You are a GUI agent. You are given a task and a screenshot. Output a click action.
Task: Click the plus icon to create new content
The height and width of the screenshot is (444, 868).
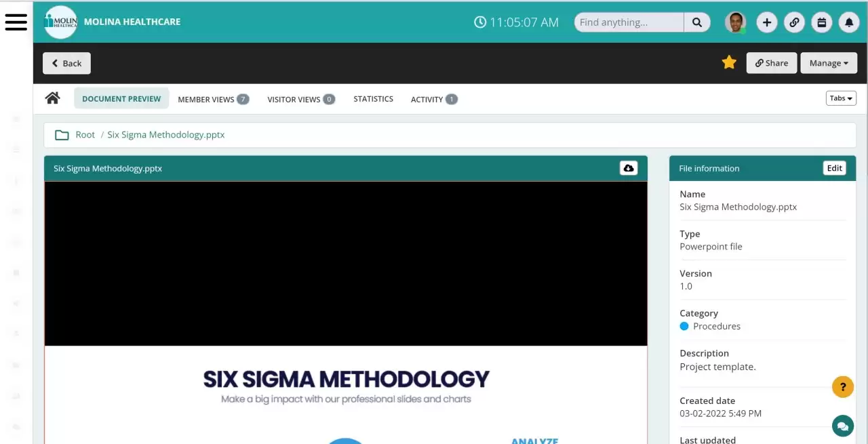pos(766,22)
